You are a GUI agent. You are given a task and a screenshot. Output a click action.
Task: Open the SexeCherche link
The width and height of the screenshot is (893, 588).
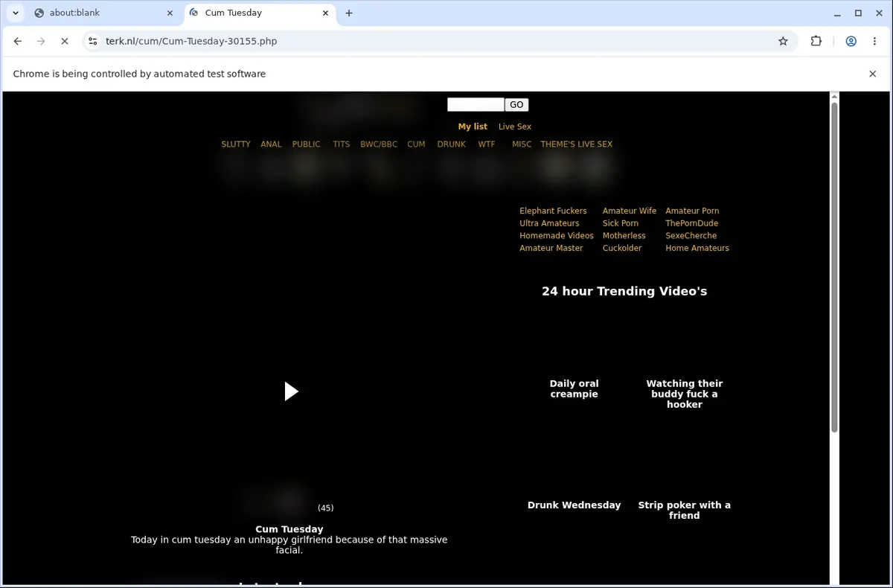point(691,236)
